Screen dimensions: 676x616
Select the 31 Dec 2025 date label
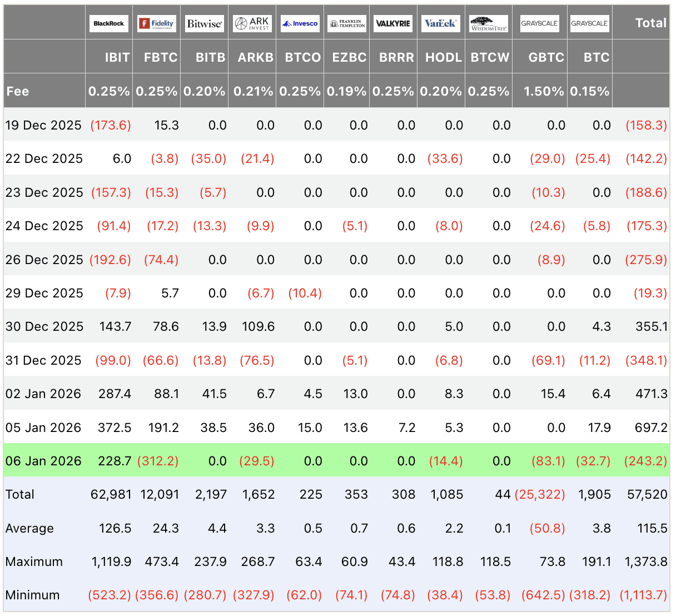pos(44,360)
